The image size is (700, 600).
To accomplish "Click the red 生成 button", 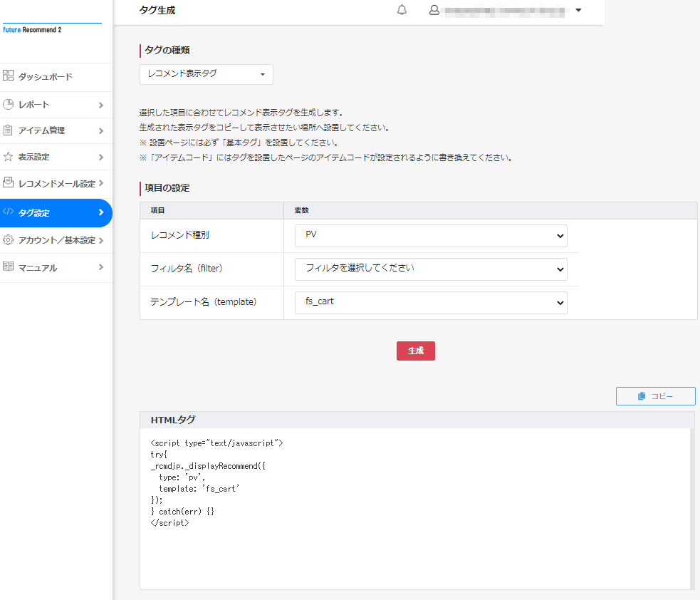I will click(416, 351).
